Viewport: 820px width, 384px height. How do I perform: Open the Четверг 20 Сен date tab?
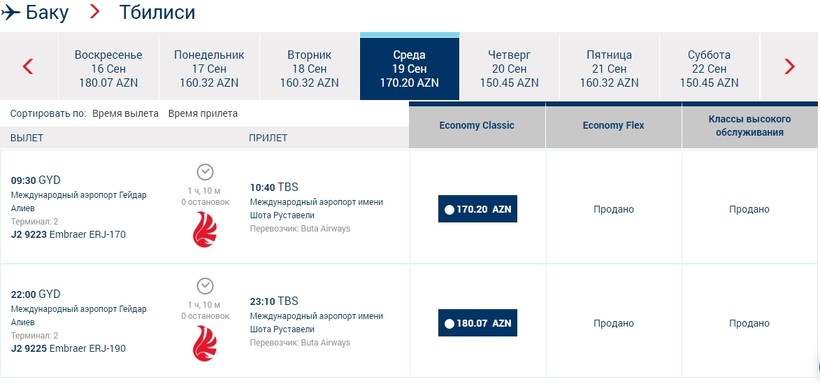point(509,66)
